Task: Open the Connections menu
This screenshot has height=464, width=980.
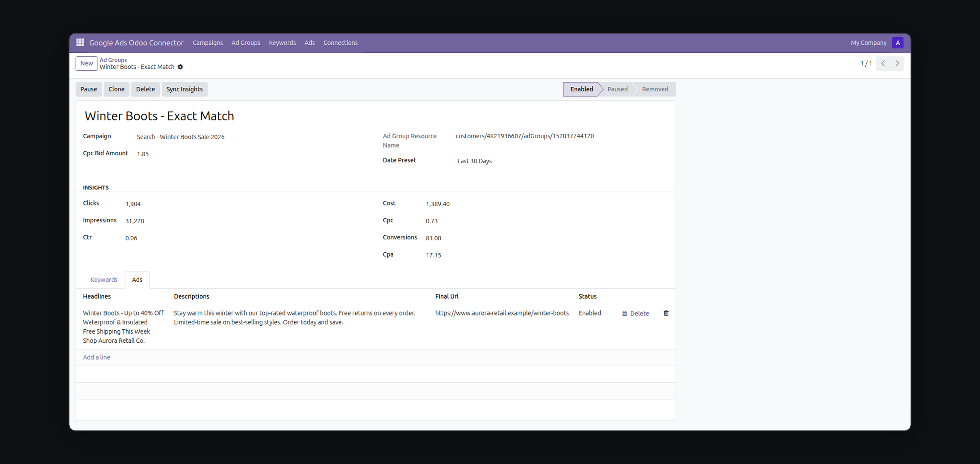Action: coord(341,43)
